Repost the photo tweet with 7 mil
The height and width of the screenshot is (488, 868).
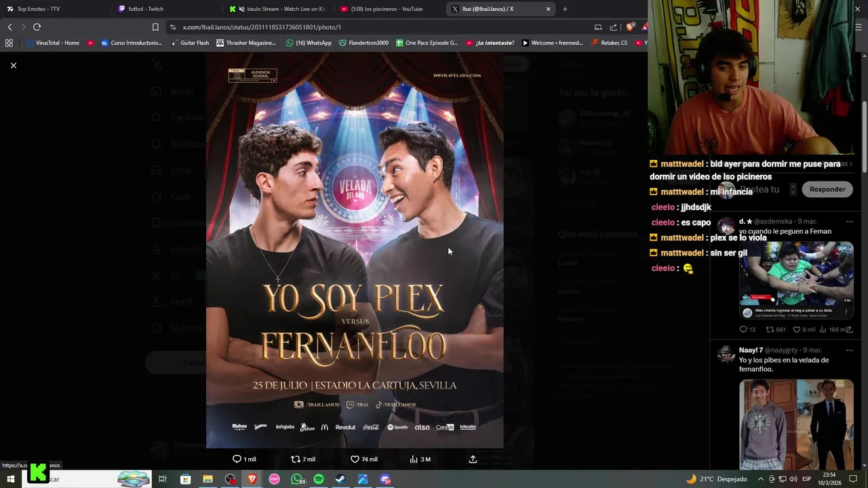[302, 460]
